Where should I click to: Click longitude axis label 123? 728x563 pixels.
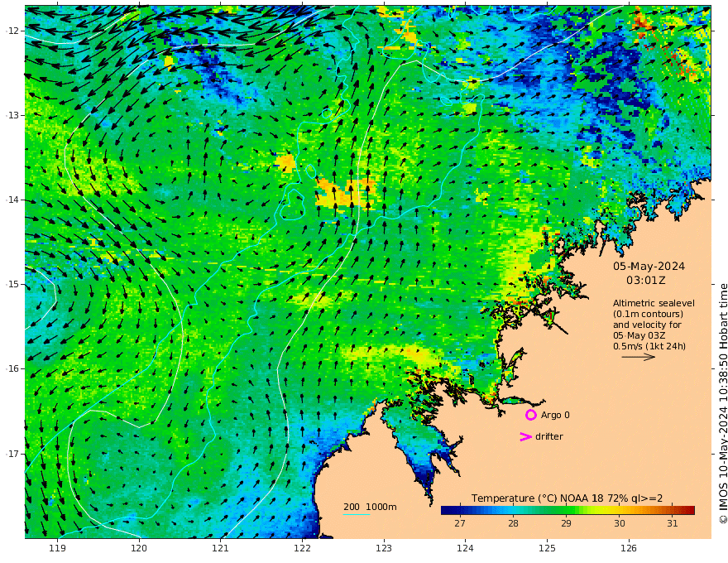(x=384, y=548)
